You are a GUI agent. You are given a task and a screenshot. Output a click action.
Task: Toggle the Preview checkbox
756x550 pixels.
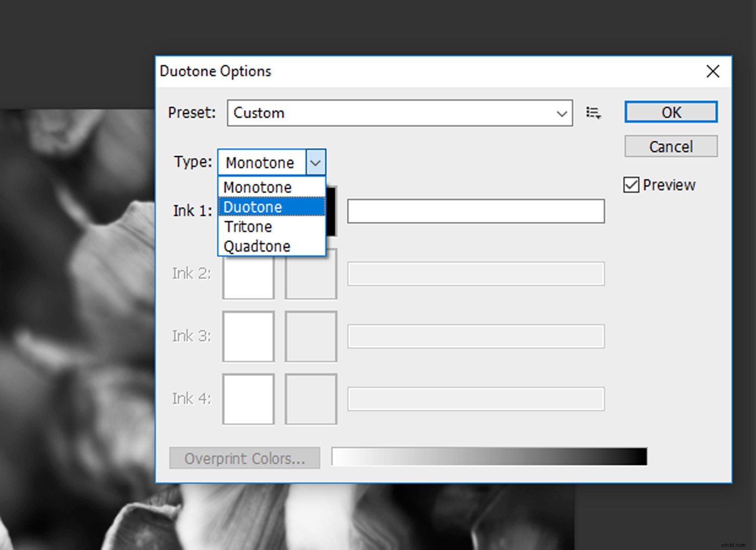(x=631, y=185)
